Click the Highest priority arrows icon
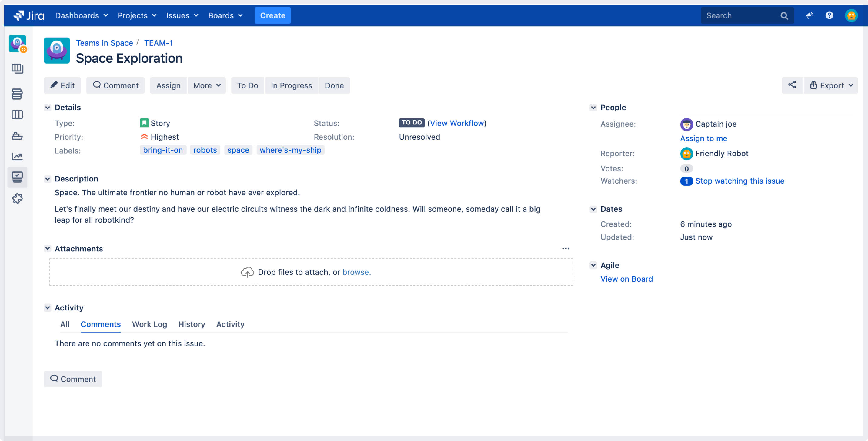 click(144, 137)
